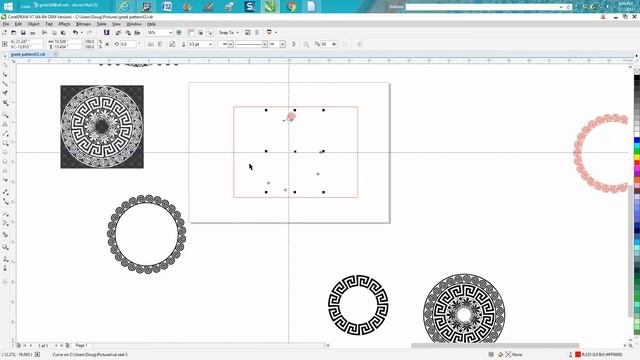Open the Bitmaps menu
Viewport: 640px width, 360px height.
[83, 24]
